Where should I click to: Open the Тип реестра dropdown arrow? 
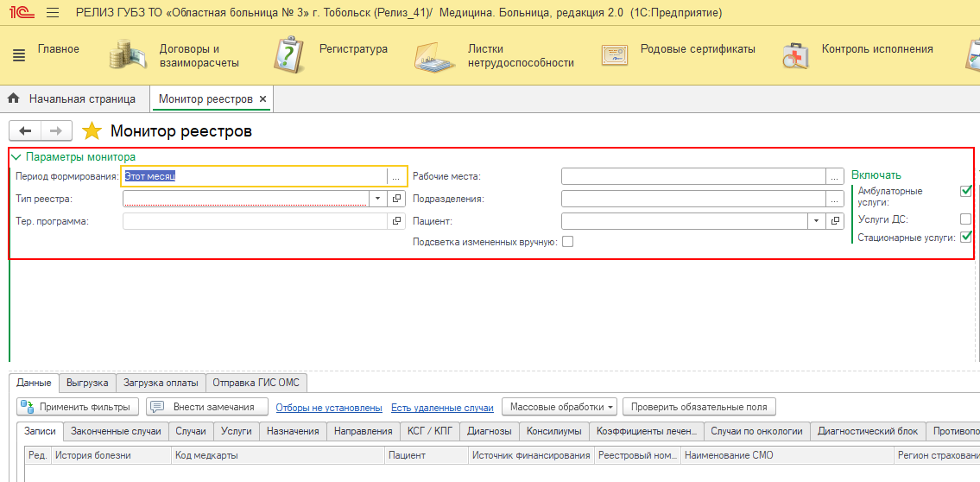tap(378, 199)
